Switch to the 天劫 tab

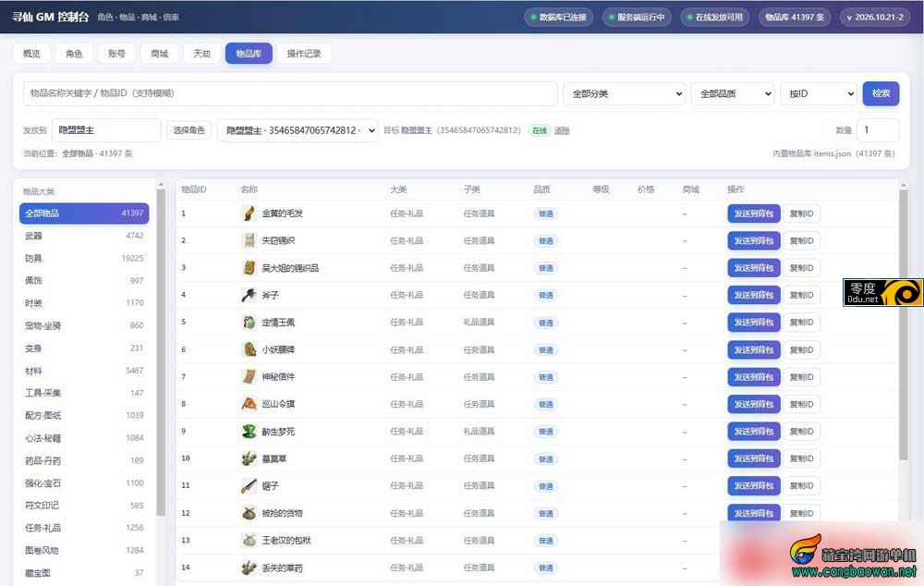(x=201, y=54)
